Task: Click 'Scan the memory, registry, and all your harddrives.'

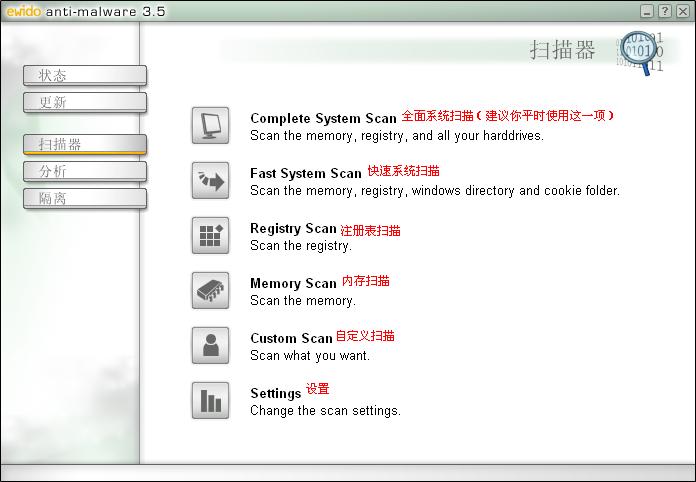Action: [x=397, y=136]
